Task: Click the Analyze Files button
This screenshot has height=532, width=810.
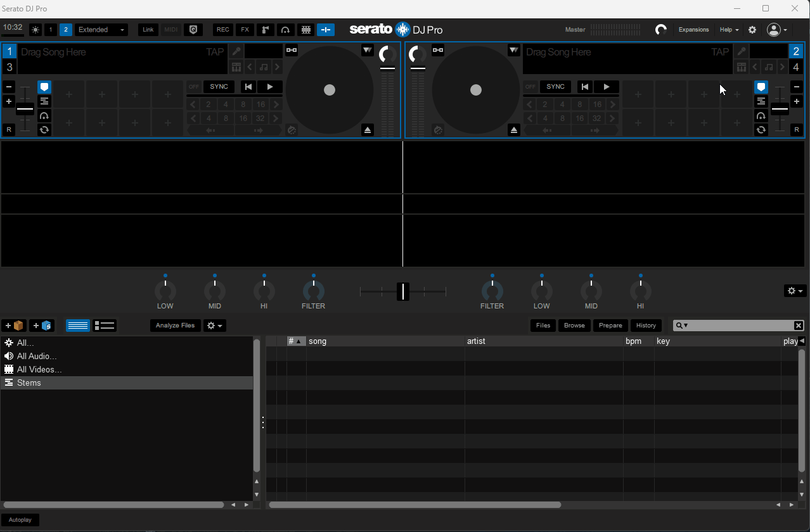Action: tap(175, 325)
